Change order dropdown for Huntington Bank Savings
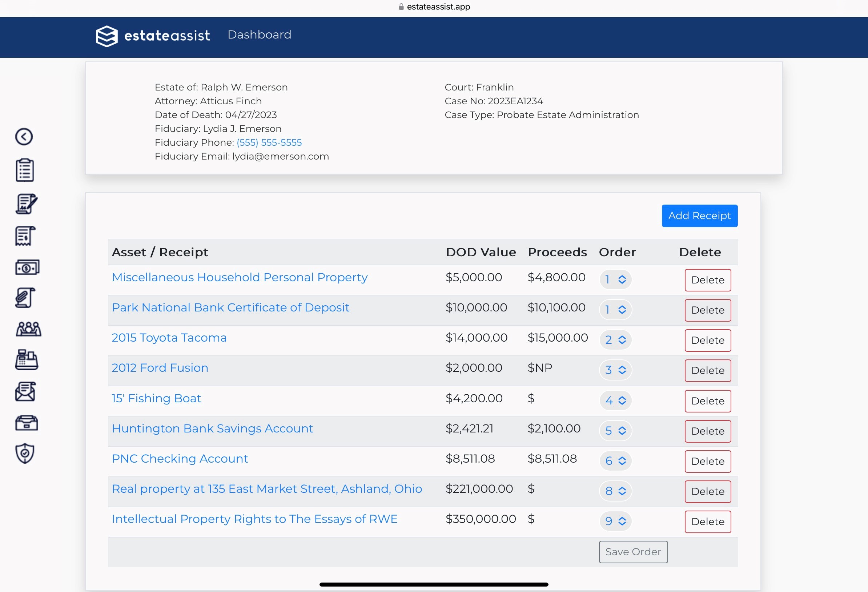Image resolution: width=868 pixels, height=592 pixels. (615, 431)
